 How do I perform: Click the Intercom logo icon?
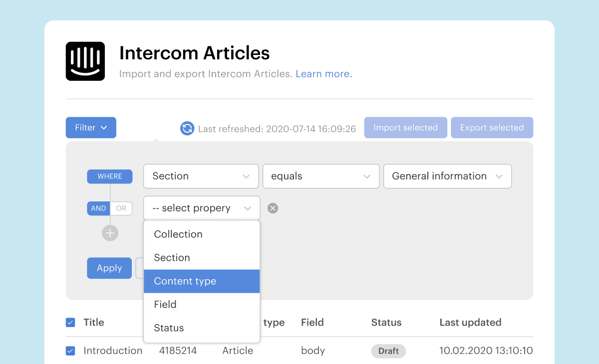(x=85, y=61)
